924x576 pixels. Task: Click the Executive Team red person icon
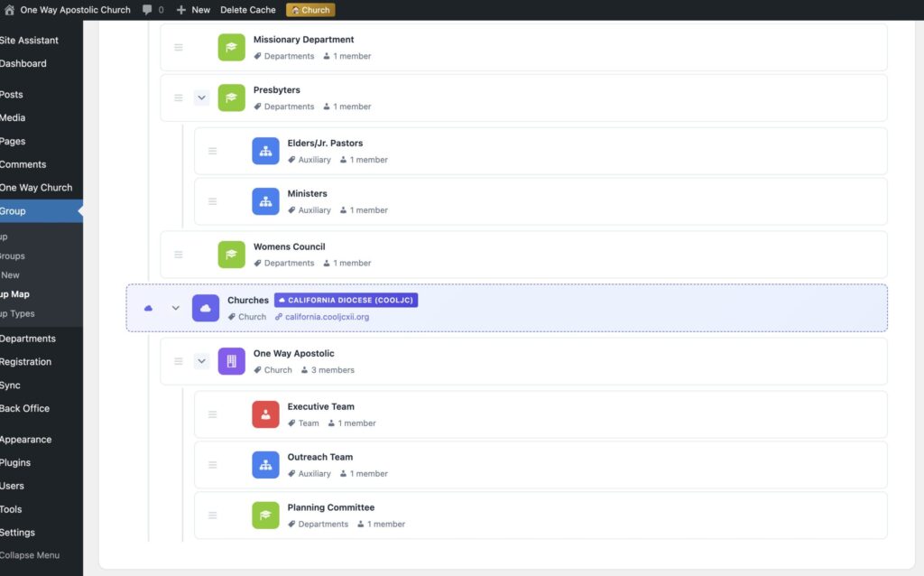click(x=265, y=414)
